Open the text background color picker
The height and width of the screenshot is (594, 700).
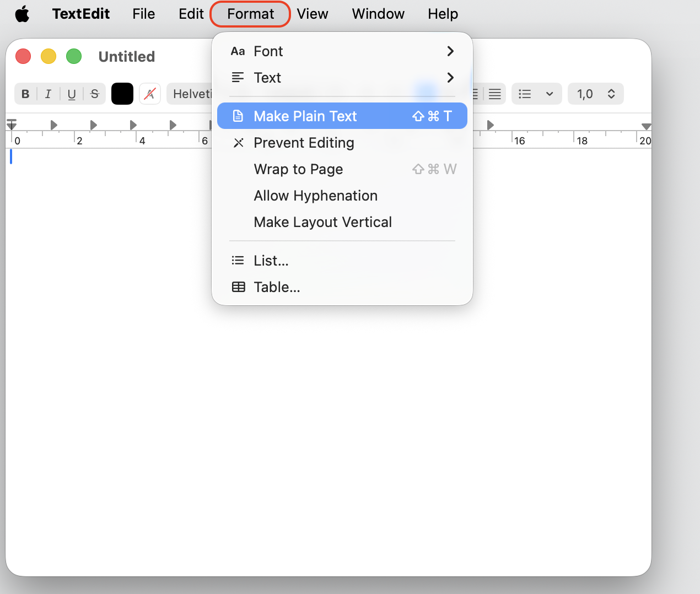pyautogui.click(x=150, y=94)
